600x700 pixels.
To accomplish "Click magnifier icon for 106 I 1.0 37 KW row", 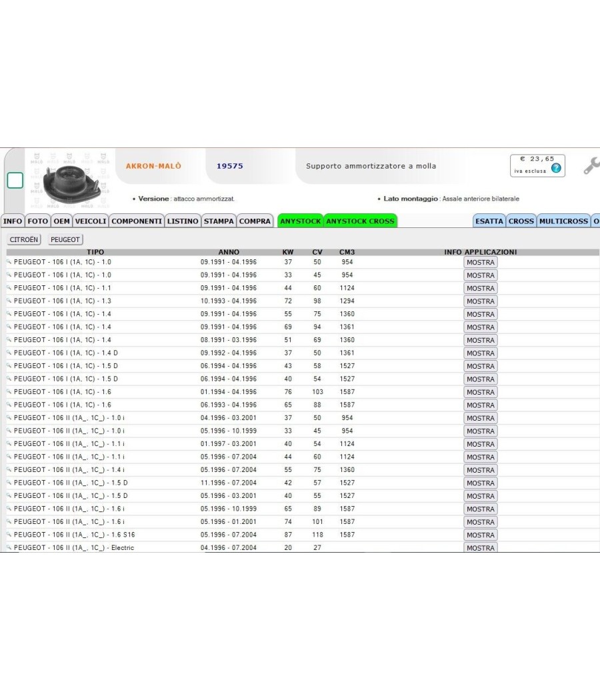I will click(9, 261).
